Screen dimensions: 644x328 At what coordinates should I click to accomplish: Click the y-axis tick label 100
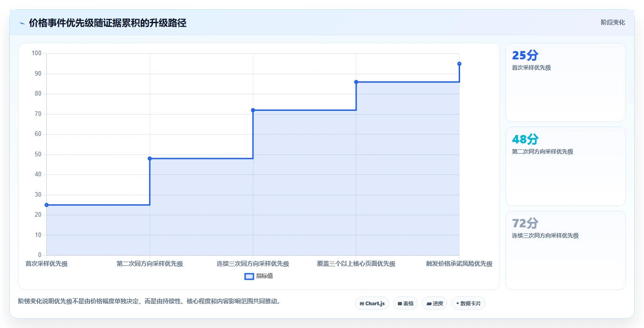click(x=37, y=53)
